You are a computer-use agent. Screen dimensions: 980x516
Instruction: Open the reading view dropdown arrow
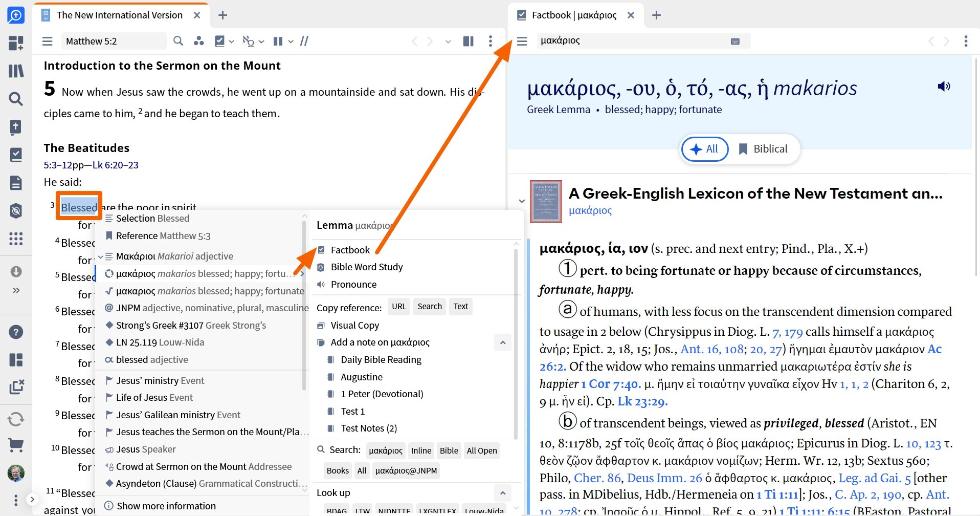click(x=291, y=41)
